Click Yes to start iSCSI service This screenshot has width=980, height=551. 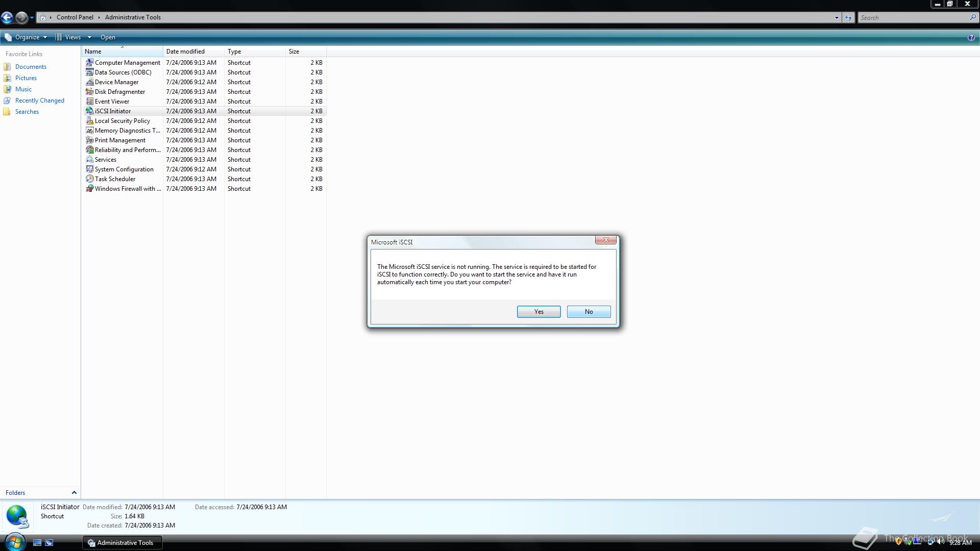pos(538,312)
